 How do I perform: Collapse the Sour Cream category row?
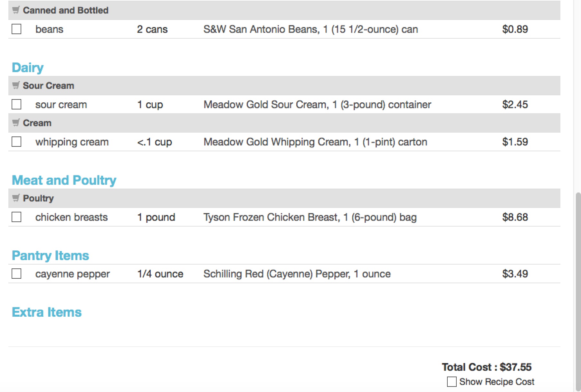(x=284, y=85)
